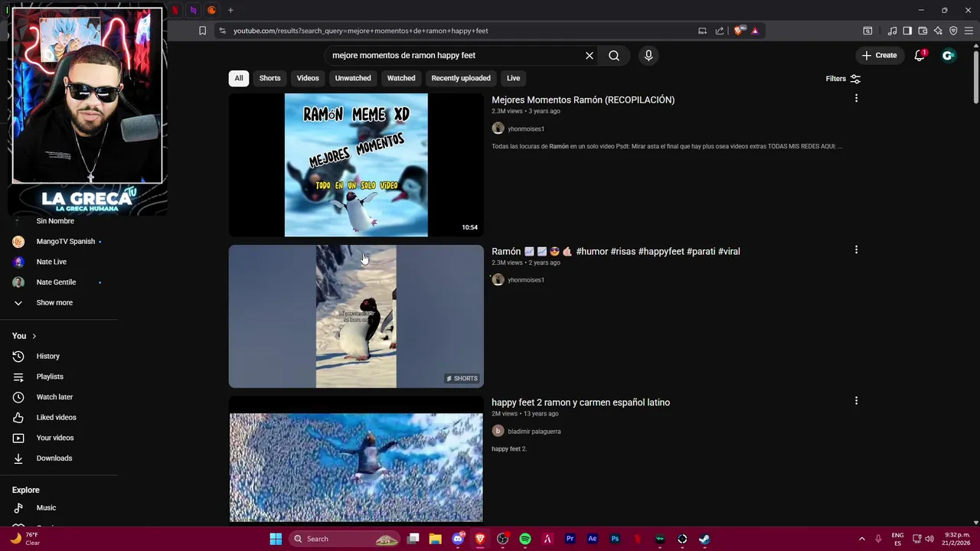Viewport: 980px width, 551px height.
Task: Open channel yhonmoises1 under the RECOPILACIÓN video
Action: 526,129
